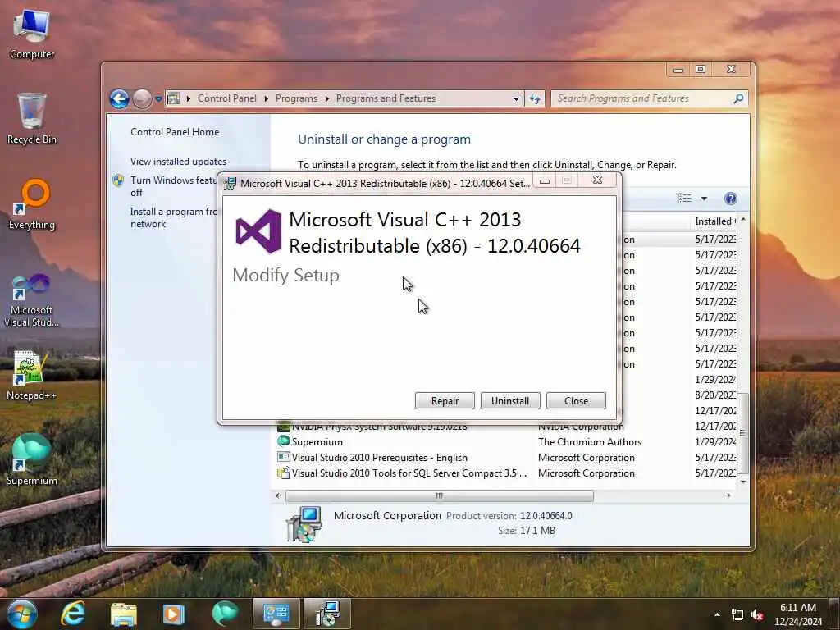Switch to the setup installer taskbar button

pyautogui.click(x=326, y=614)
